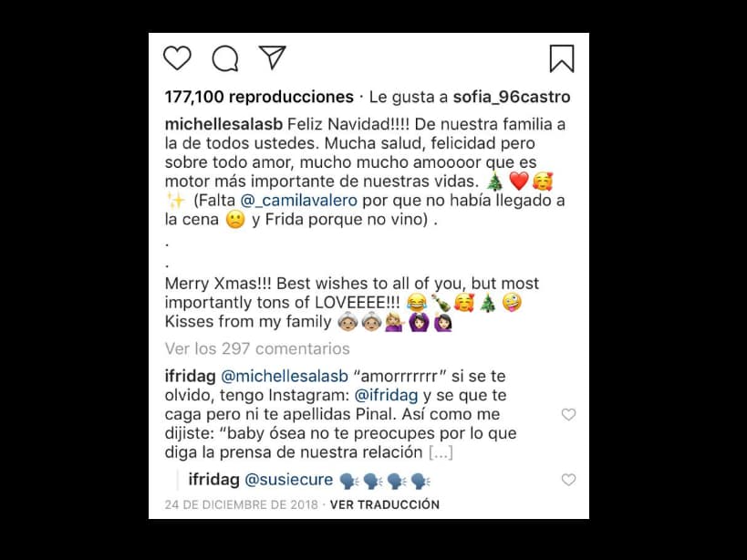Open ifridag username on reply

(x=214, y=480)
